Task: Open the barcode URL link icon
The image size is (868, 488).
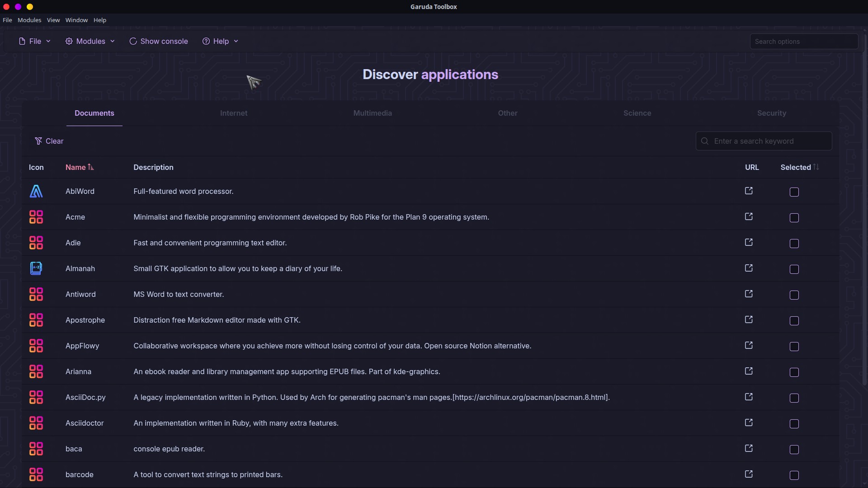Action: coord(749,474)
